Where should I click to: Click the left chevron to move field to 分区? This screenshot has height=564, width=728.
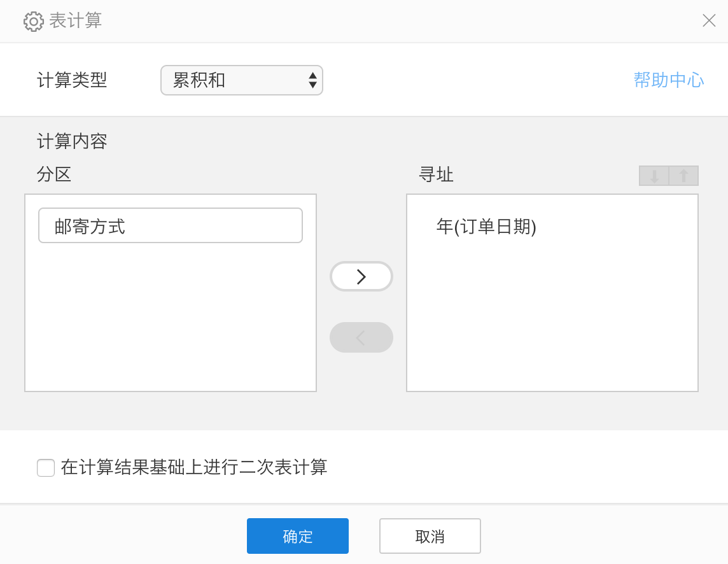(x=361, y=337)
